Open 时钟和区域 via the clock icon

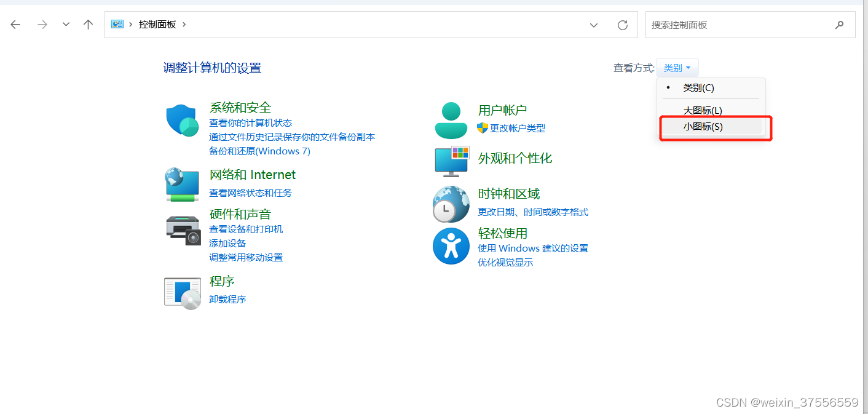pos(451,204)
